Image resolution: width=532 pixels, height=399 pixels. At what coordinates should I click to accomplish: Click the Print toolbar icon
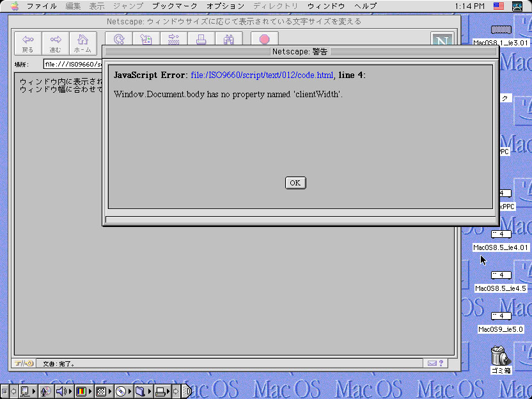pos(201,39)
